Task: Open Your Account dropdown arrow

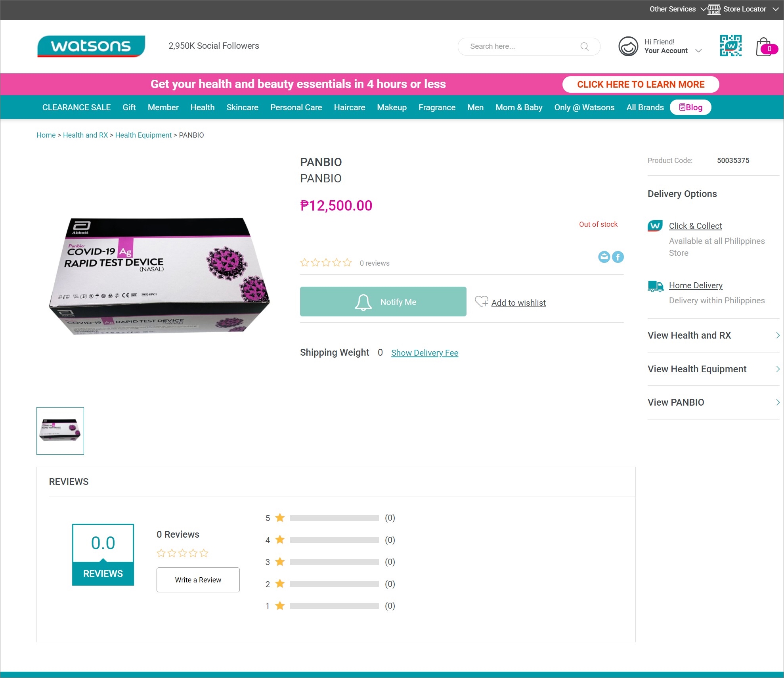Action: coord(699,51)
